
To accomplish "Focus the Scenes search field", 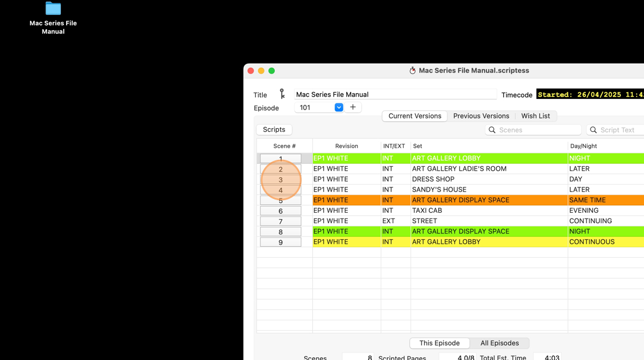I will coord(533,130).
